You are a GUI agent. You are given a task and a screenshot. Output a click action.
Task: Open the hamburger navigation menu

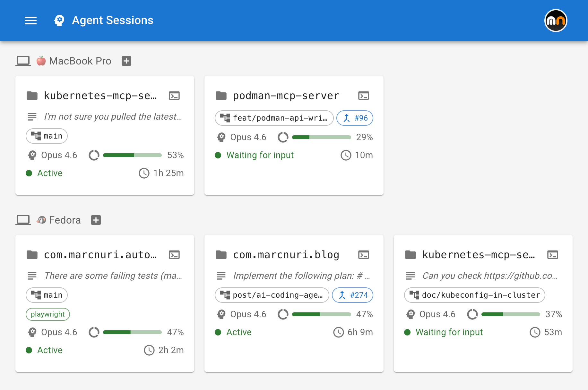31,20
